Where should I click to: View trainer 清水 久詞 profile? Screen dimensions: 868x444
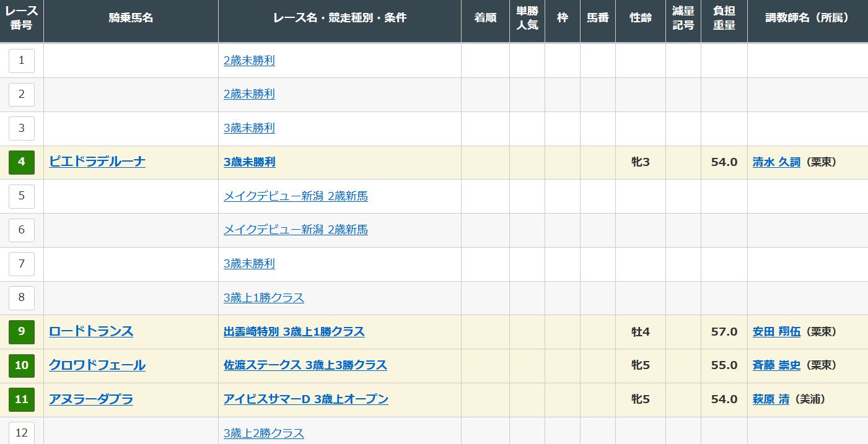coord(776,162)
